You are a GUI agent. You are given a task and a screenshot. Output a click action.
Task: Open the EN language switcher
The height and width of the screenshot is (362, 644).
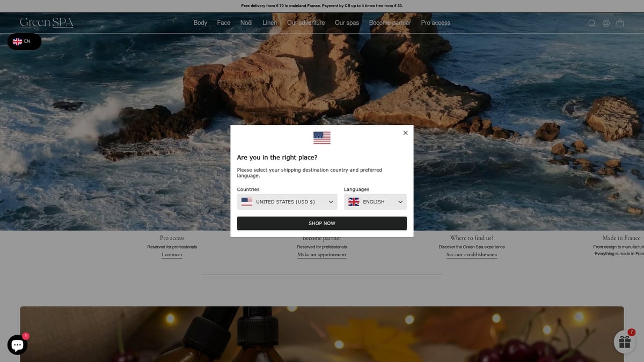pyautogui.click(x=24, y=41)
